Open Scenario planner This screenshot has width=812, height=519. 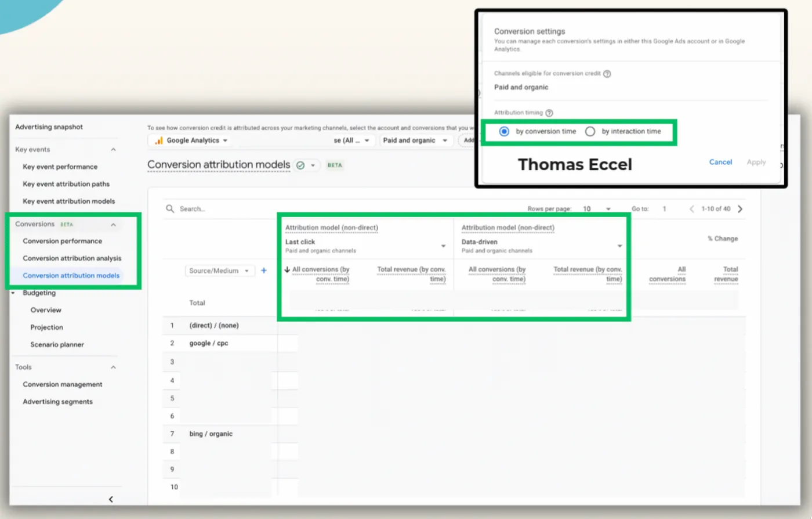[57, 345]
